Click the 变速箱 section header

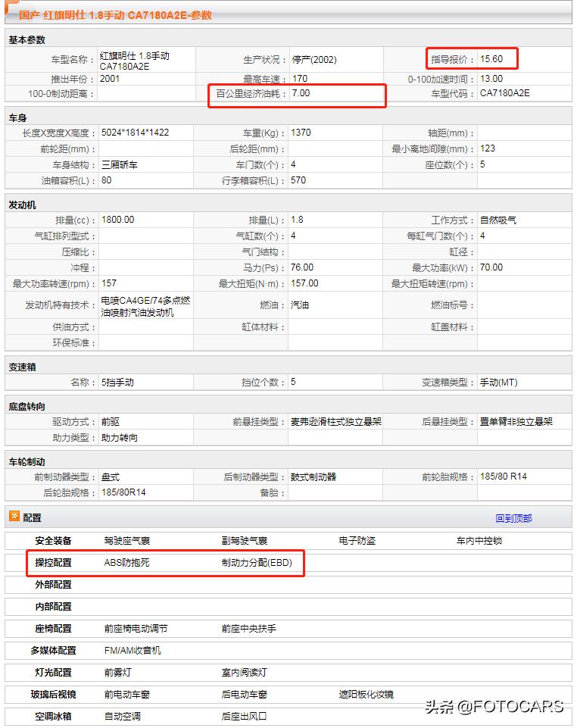(22, 367)
